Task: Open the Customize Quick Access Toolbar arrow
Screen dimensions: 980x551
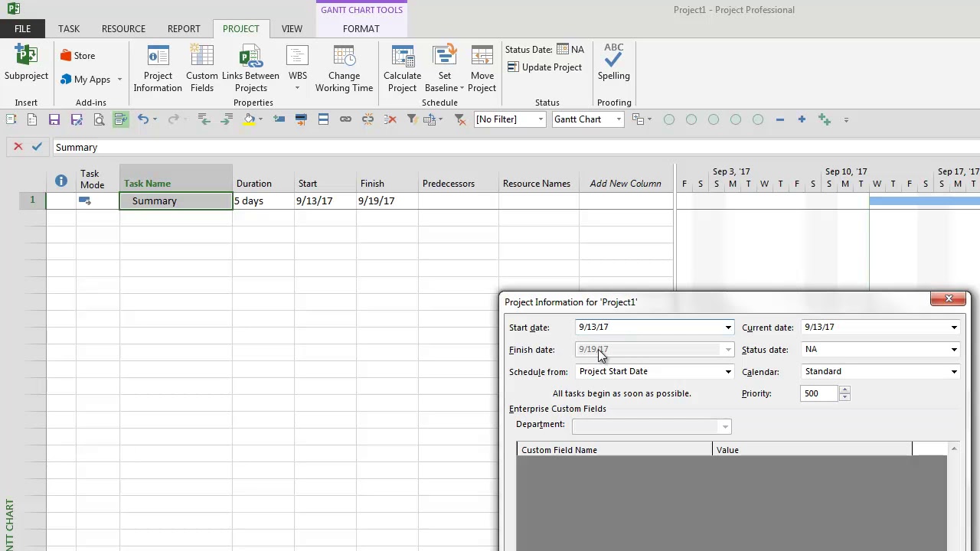Action: (846, 119)
